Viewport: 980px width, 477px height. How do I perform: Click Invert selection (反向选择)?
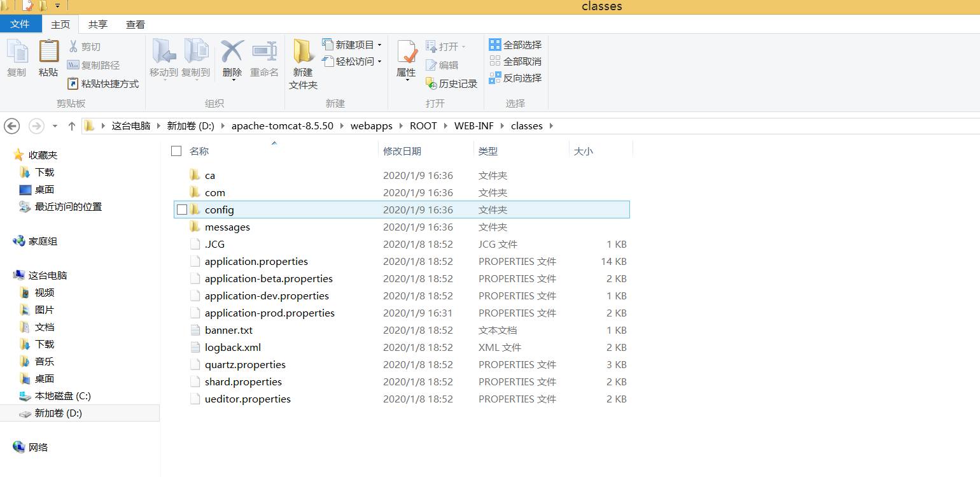[x=515, y=78]
